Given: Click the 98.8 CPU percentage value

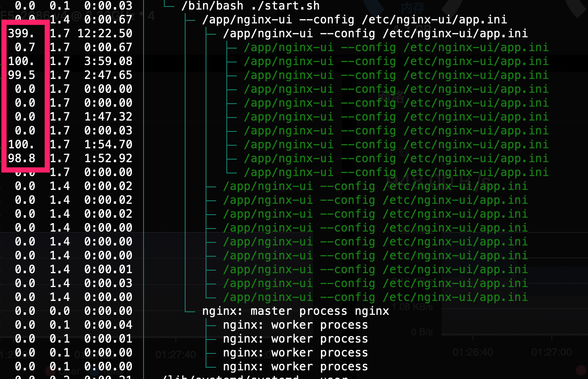Looking at the screenshot, I should pyautogui.click(x=22, y=158).
